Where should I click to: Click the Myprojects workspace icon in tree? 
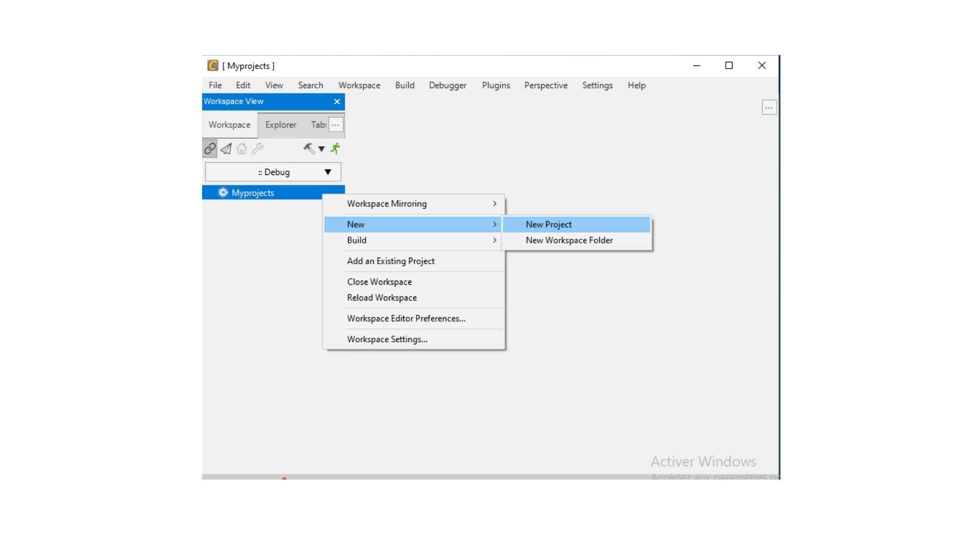click(x=223, y=192)
